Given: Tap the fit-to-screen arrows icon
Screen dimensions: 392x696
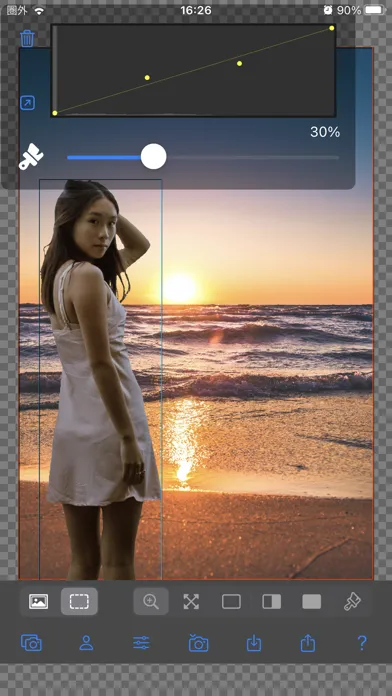Looking at the screenshot, I should (x=191, y=601).
